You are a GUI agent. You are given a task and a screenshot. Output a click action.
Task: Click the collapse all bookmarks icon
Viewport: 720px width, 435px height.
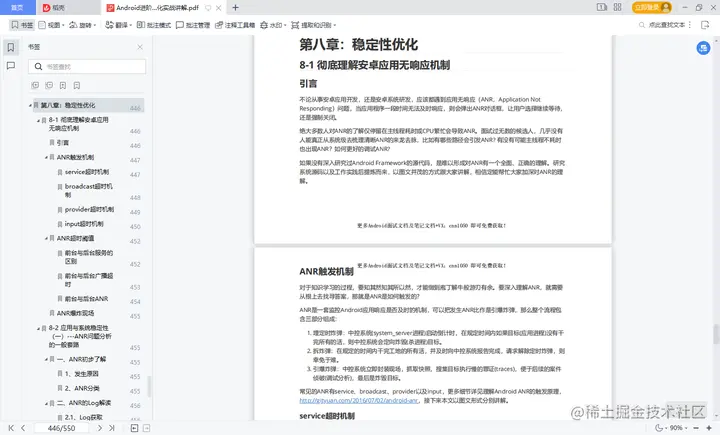click(x=49, y=85)
